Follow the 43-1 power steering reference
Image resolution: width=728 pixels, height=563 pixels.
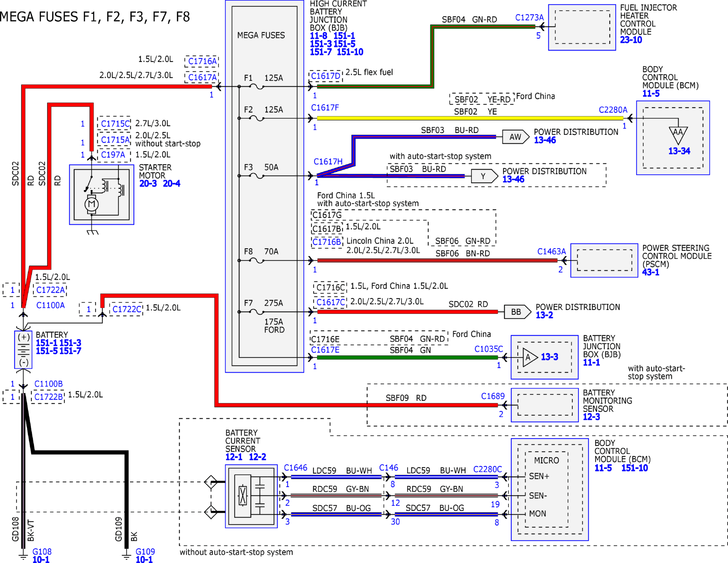tap(650, 272)
